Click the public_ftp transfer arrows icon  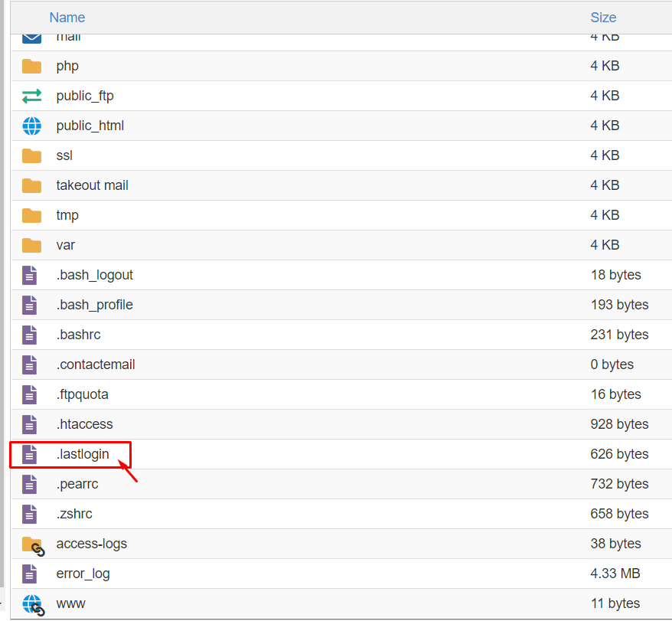click(31, 96)
